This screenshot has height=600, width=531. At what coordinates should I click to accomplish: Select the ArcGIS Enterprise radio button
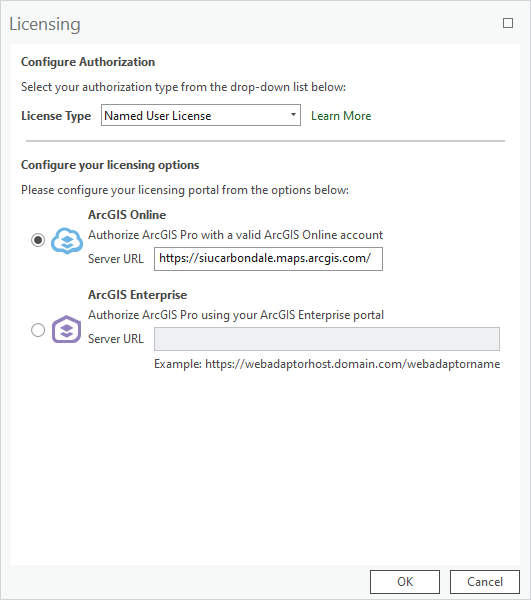tap(38, 329)
